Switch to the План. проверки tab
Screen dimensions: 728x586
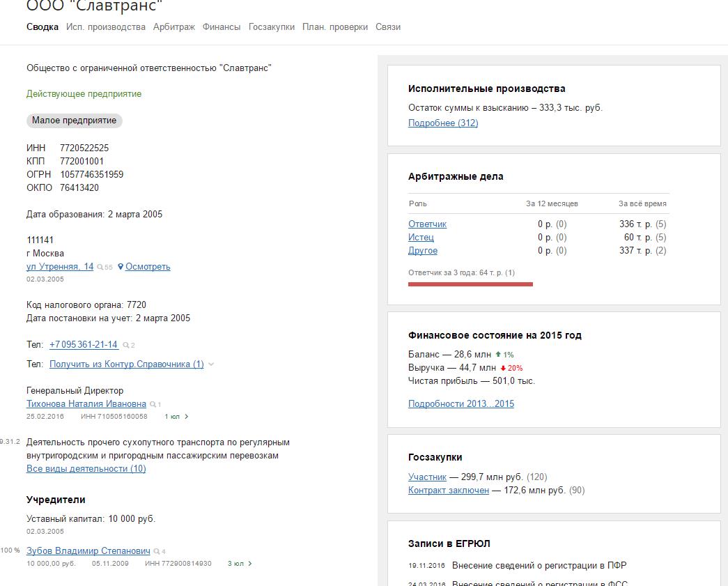click(335, 27)
